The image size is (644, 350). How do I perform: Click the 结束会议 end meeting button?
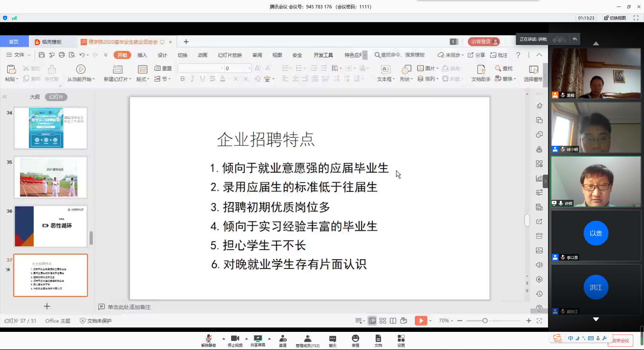(621, 341)
